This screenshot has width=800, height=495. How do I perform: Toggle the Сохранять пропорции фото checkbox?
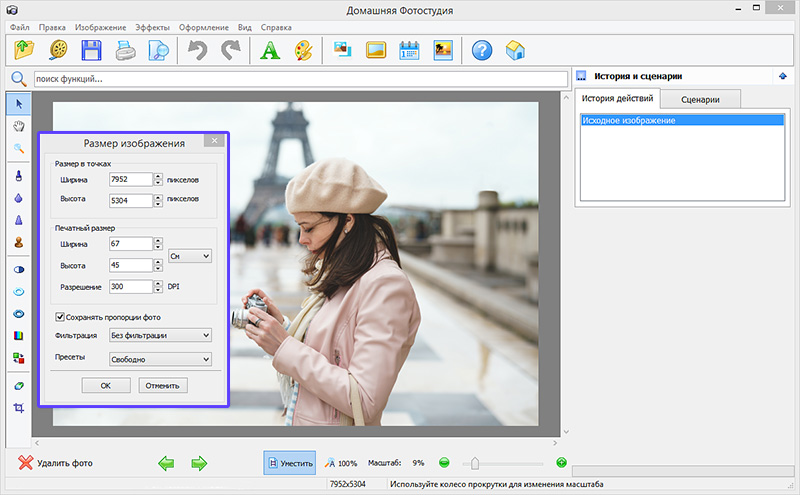(x=60, y=317)
